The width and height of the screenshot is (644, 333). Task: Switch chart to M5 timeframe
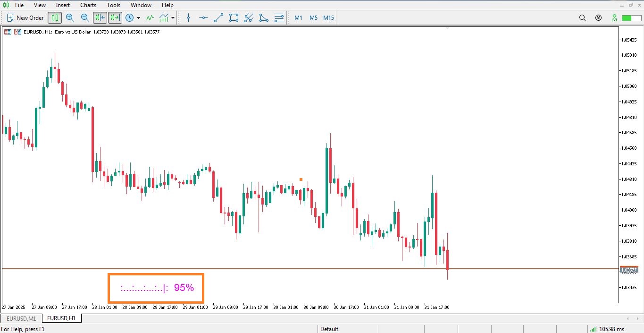(x=314, y=18)
